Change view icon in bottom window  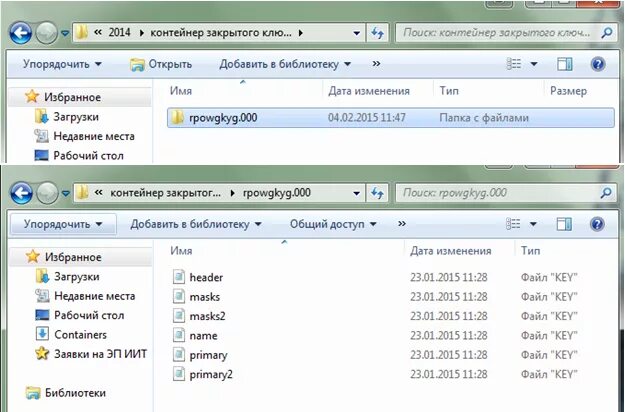[x=513, y=224]
